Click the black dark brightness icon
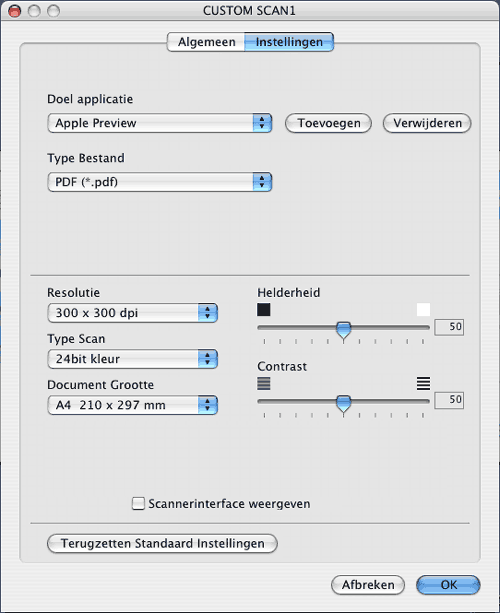 [x=263, y=310]
